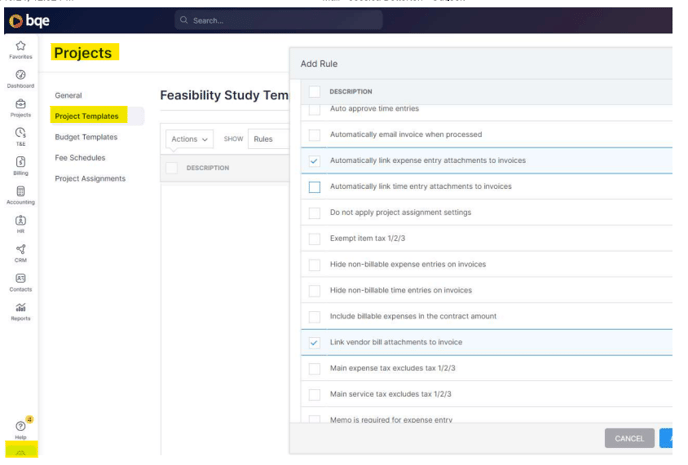Open the T&E clock icon
The image size is (688, 465).
click(x=21, y=133)
